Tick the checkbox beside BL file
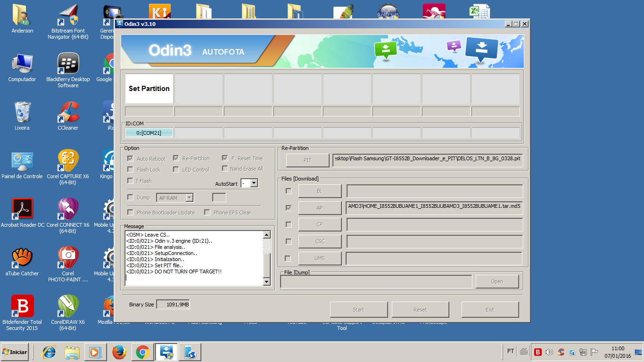The height and width of the screenshot is (362, 644). (x=289, y=191)
